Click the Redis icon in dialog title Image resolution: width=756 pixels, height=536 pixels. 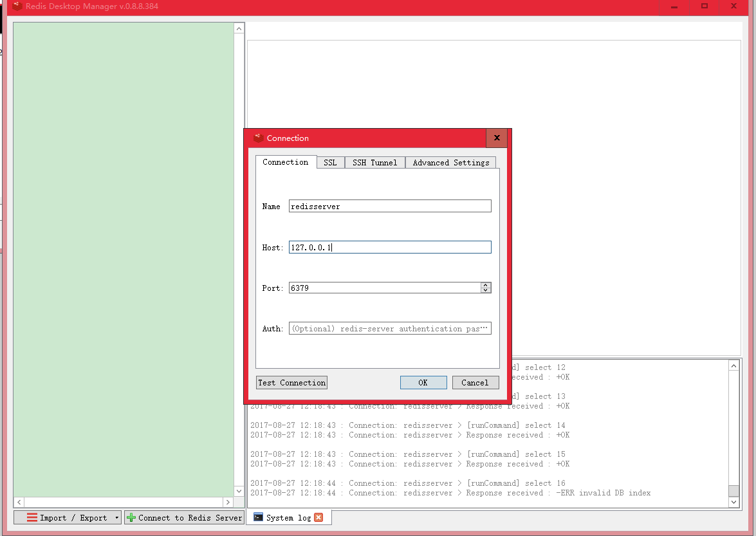259,138
